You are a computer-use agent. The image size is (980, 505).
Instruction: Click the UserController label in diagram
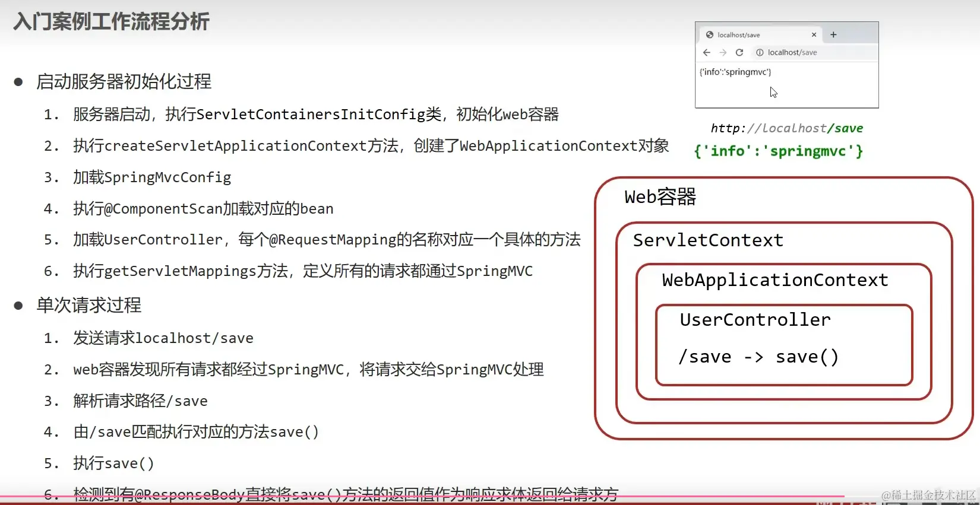tap(755, 320)
